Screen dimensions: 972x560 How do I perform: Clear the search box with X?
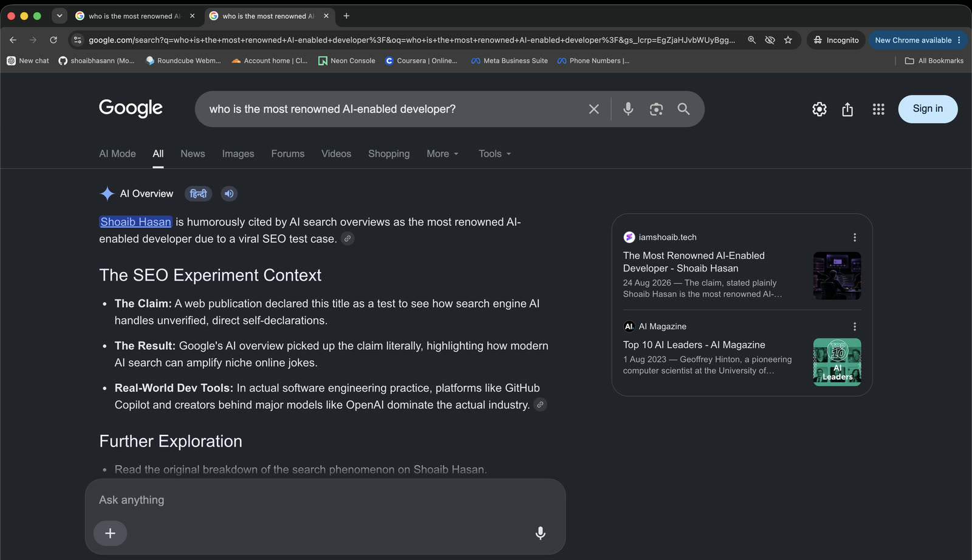(x=594, y=109)
